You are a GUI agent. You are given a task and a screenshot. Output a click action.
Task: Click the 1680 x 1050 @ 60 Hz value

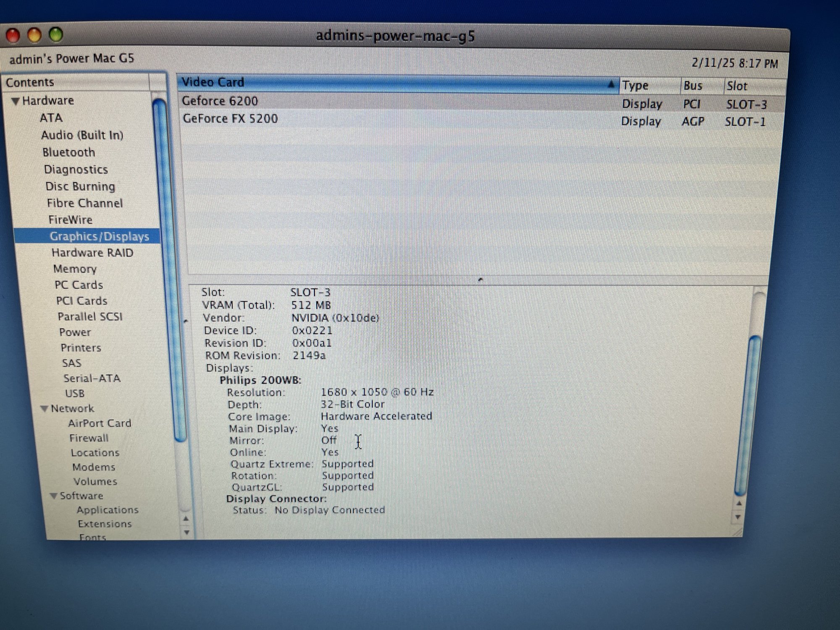point(377,392)
